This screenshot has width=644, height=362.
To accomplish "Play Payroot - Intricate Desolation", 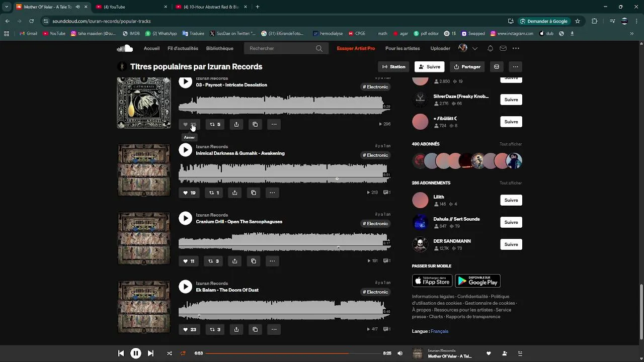I will pos(186,82).
